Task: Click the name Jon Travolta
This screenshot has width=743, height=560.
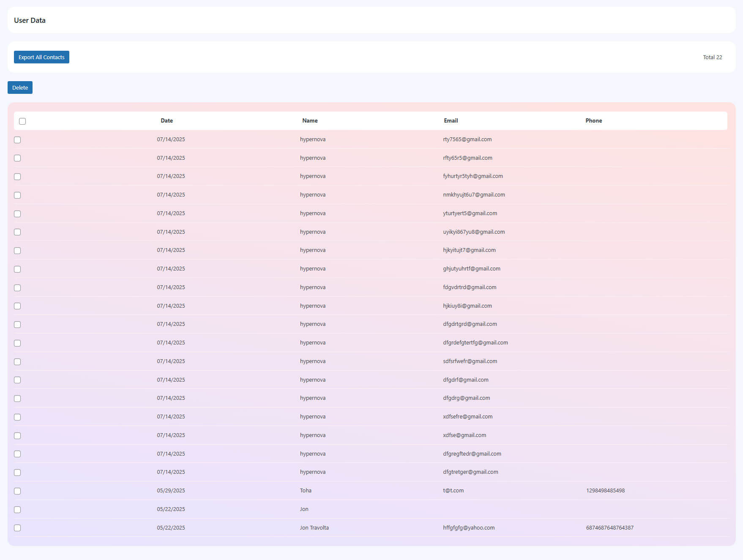Action: coord(314,528)
